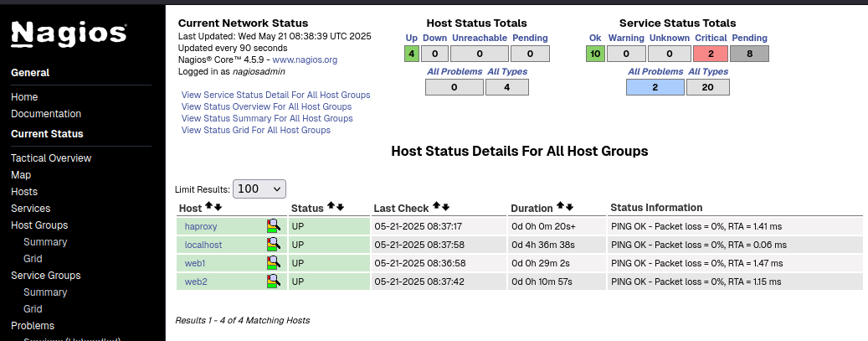Click web1 status info RTA 1.47 ms
Screen dimensions: 868x341
click(697, 263)
